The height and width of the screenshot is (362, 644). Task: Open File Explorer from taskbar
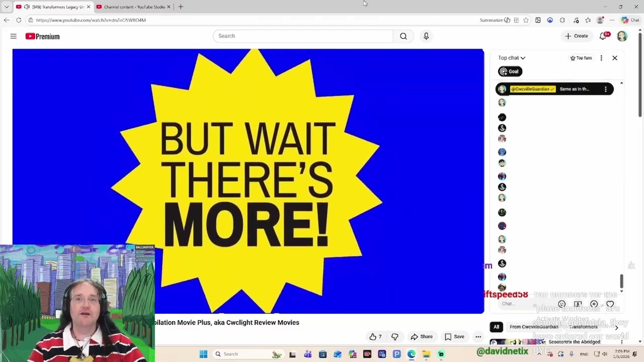(426, 354)
